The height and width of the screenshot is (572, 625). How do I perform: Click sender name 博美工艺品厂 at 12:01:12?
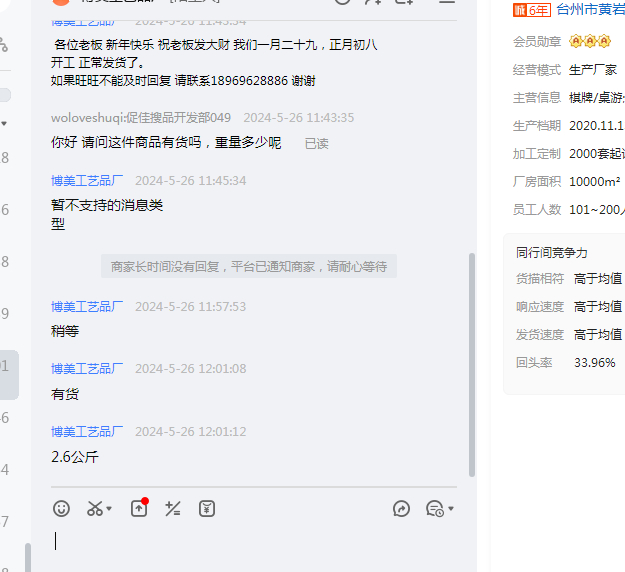click(x=87, y=432)
